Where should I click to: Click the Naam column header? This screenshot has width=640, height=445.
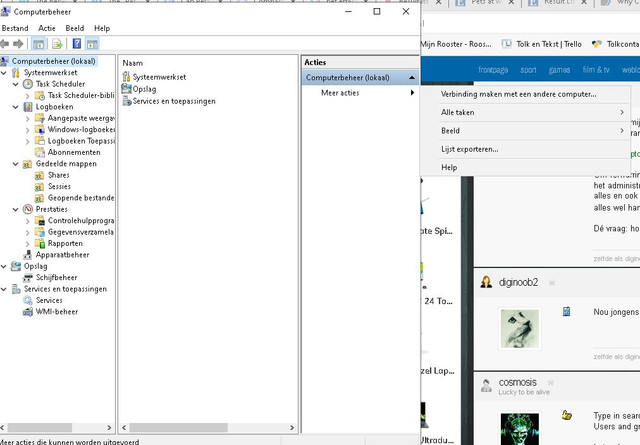point(133,63)
